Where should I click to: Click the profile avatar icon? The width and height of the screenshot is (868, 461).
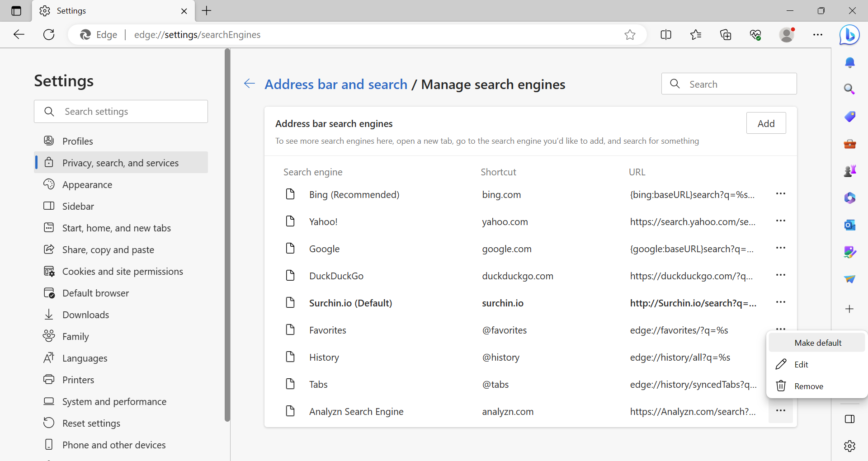pyautogui.click(x=787, y=35)
